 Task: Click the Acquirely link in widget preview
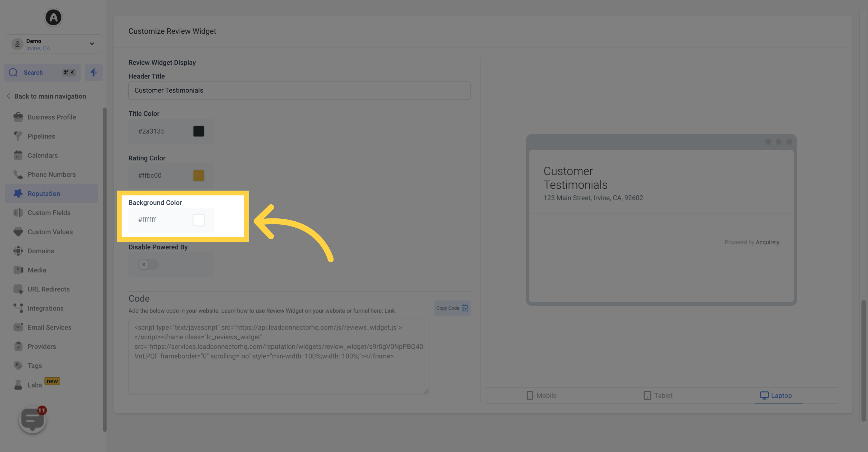(767, 242)
